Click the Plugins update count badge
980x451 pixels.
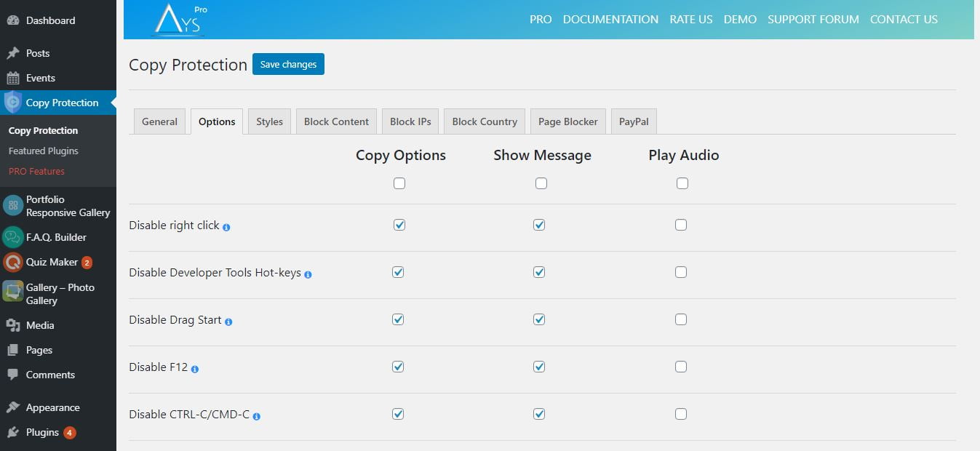(69, 433)
